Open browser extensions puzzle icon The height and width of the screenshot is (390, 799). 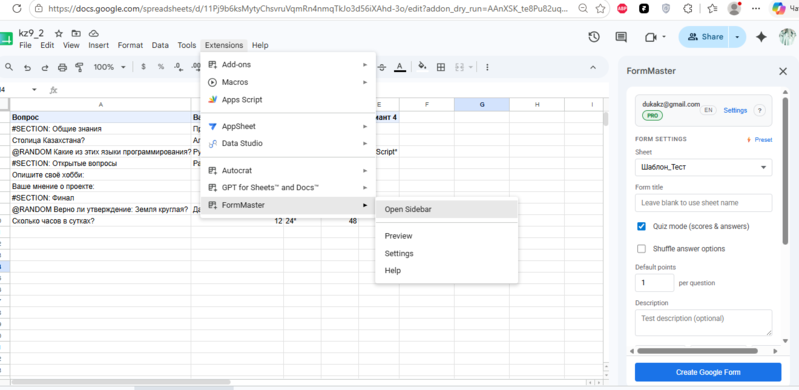click(x=688, y=9)
